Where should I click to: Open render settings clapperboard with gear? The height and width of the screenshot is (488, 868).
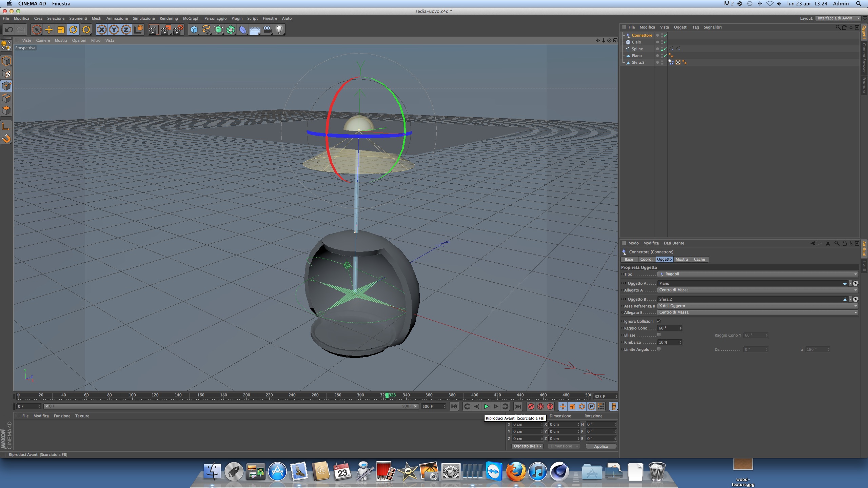[178, 30]
